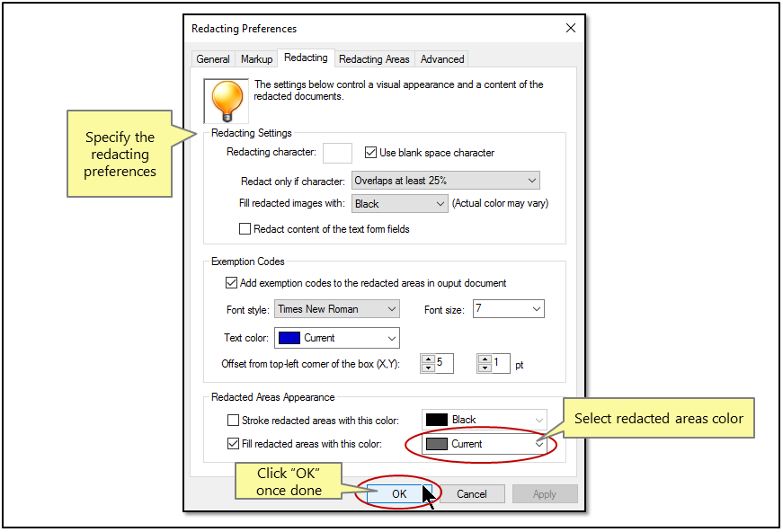Check Redact content of the text form fields
This screenshot has width=783, height=532.
[245, 229]
